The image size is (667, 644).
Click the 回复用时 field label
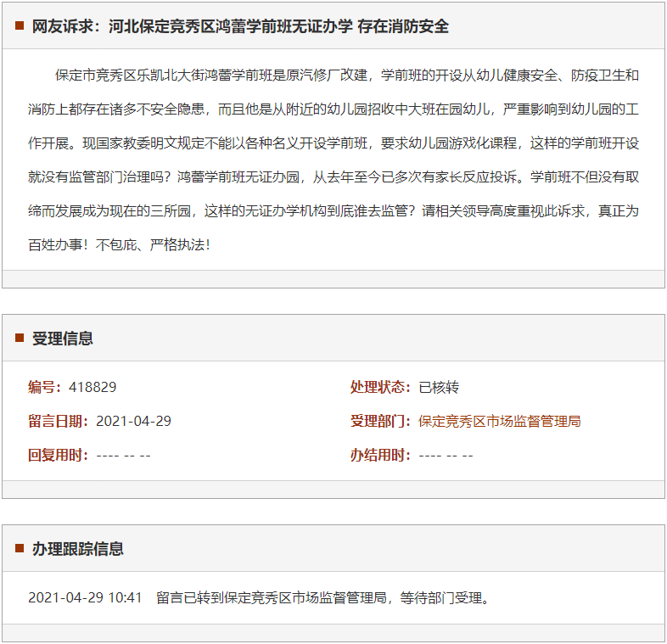(58, 455)
